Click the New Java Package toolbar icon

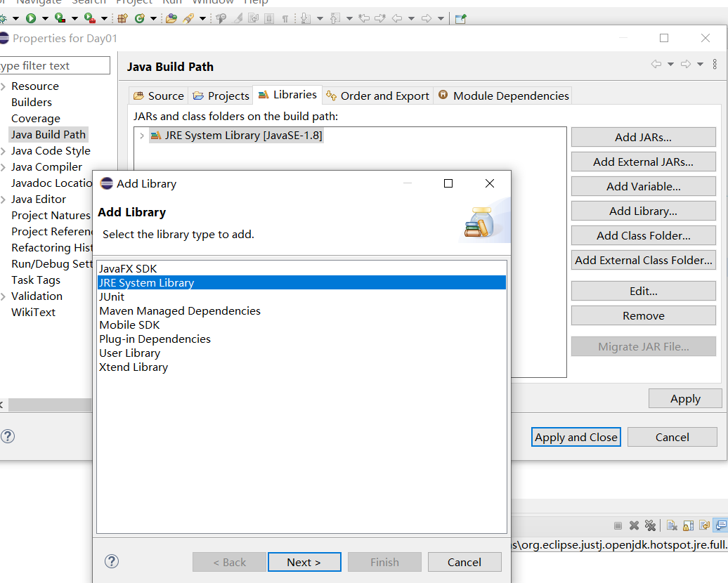coord(122,18)
